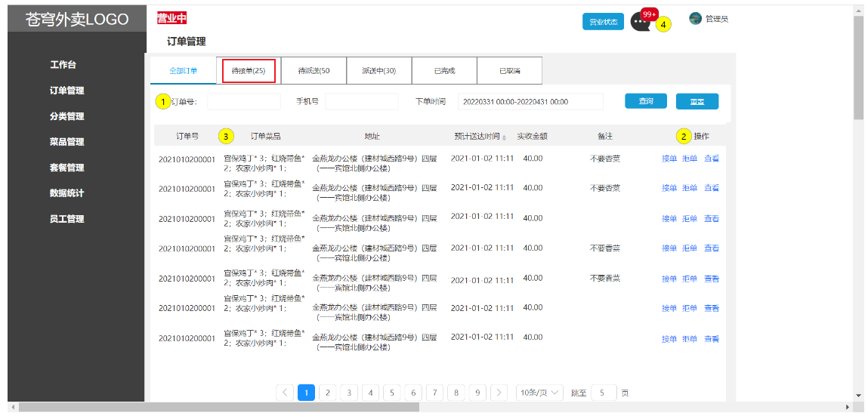Screen dimensions: 868x419
Task: Go to the next page arrow in pagination
Action: (x=499, y=393)
